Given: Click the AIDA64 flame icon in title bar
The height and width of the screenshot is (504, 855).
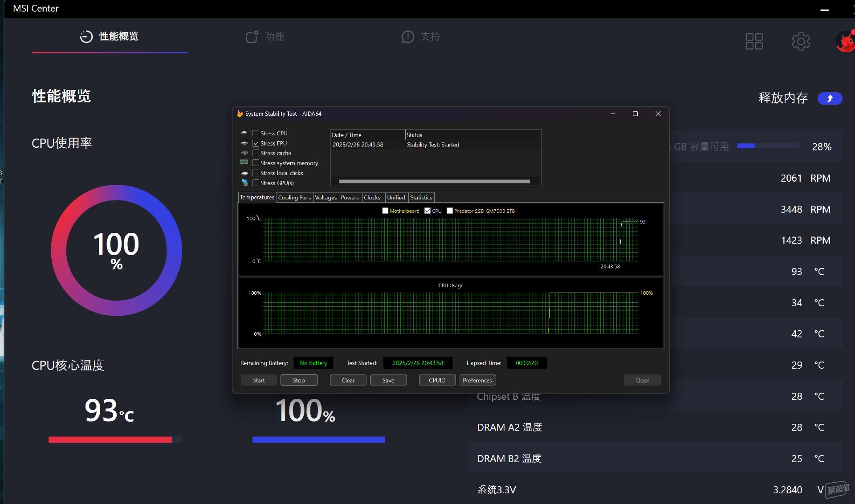Looking at the screenshot, I should [x=240, y=114].
